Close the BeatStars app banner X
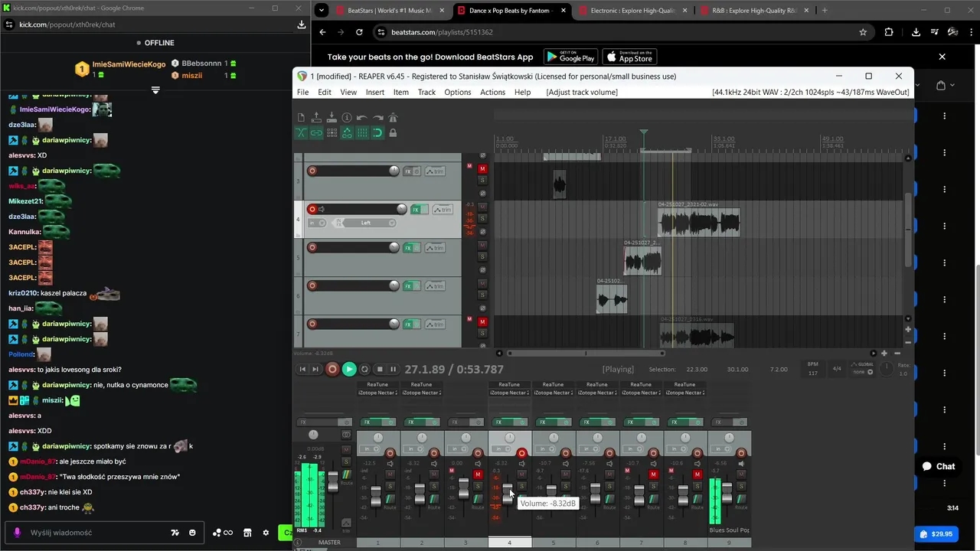The image size is (980, 551). [x=942, y=57]
